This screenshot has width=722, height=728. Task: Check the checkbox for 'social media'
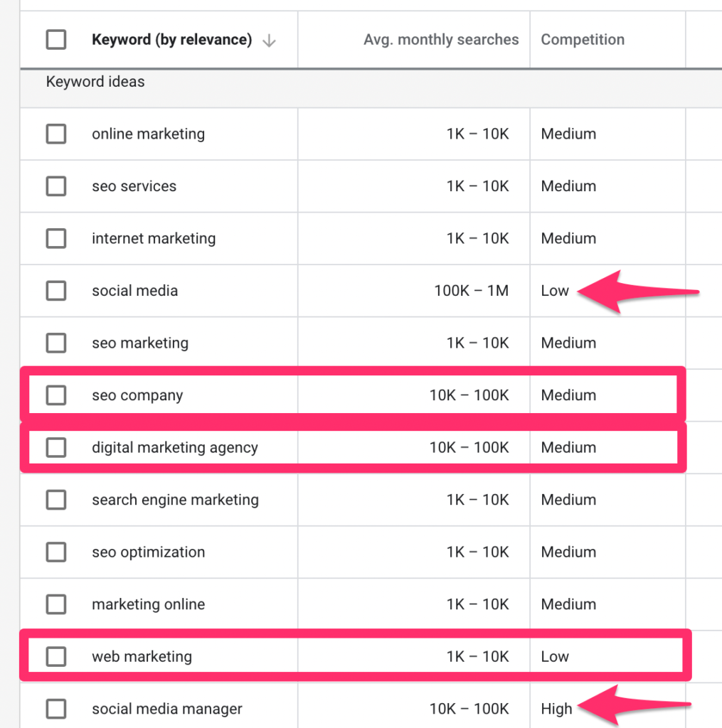[x=56, y=291]
